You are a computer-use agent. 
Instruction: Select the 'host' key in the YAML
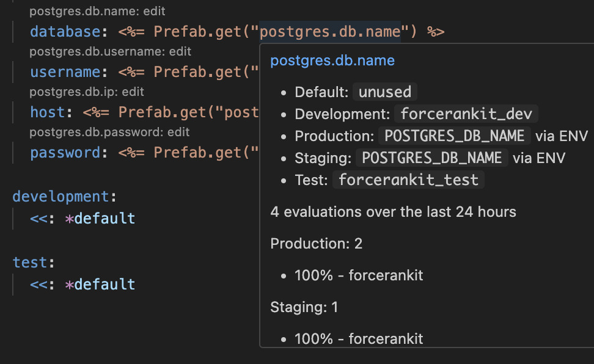(x=47, y=112)
